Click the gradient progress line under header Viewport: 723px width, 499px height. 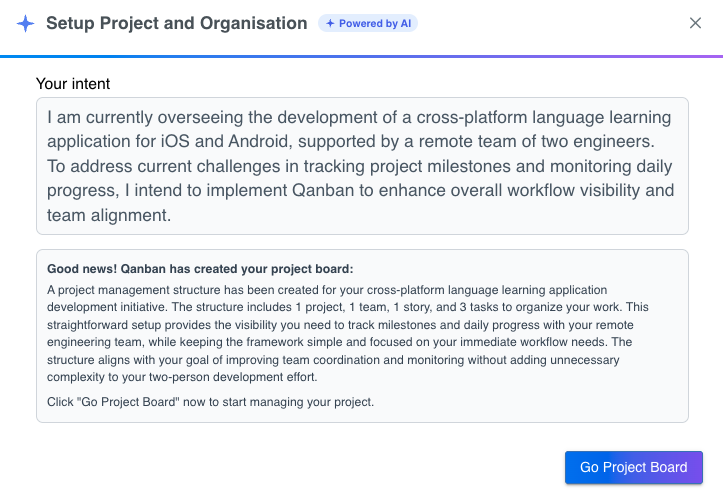point(362,57)
